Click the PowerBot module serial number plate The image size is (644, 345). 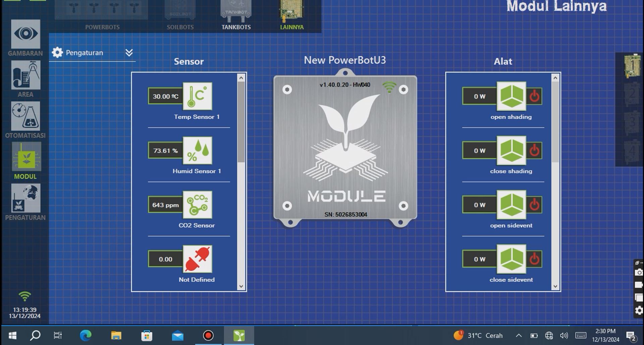pos(345,214)
